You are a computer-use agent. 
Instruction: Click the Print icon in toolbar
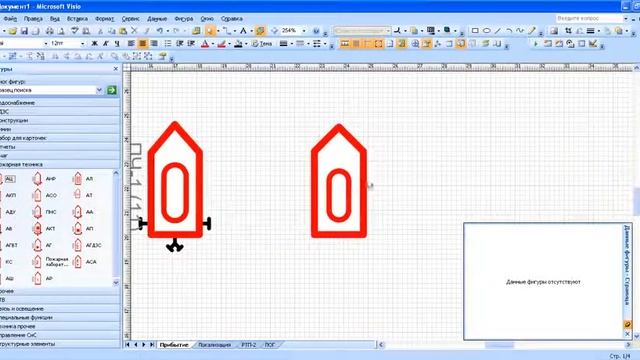[x=49, y=31]
